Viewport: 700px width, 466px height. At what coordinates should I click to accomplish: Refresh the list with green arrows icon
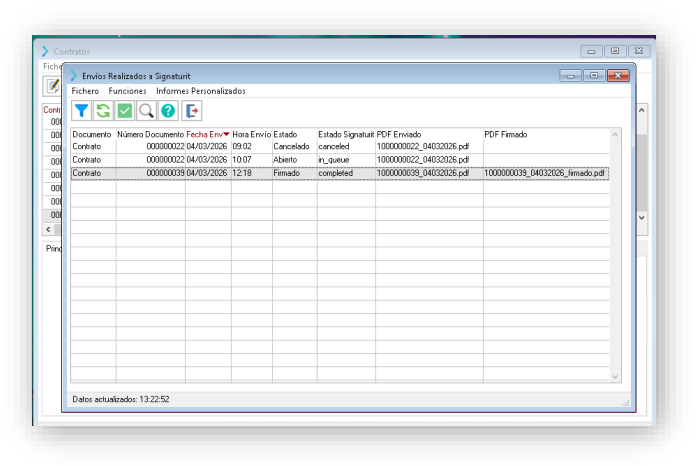pyautogui.click(x=103, y=111)
